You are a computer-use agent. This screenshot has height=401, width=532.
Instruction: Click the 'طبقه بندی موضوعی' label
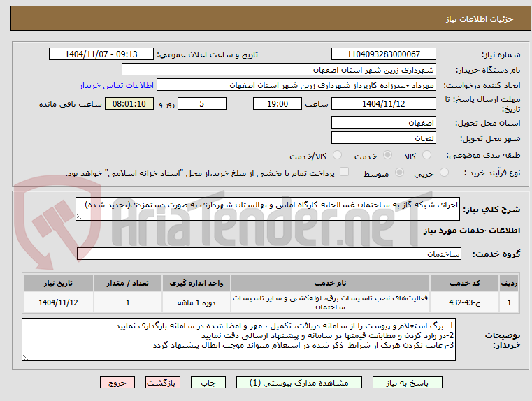483,155
